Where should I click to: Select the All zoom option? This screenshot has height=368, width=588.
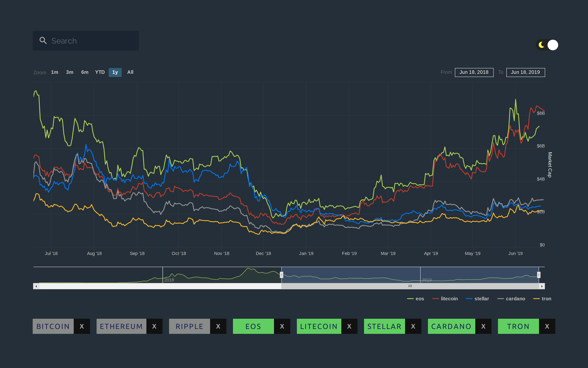[130, 72]
